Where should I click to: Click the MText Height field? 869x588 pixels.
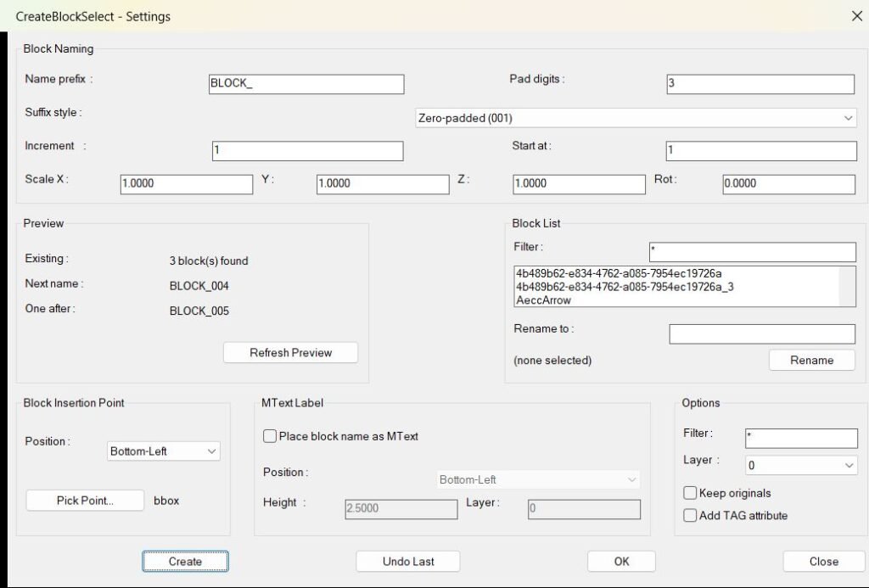(401, 509)
